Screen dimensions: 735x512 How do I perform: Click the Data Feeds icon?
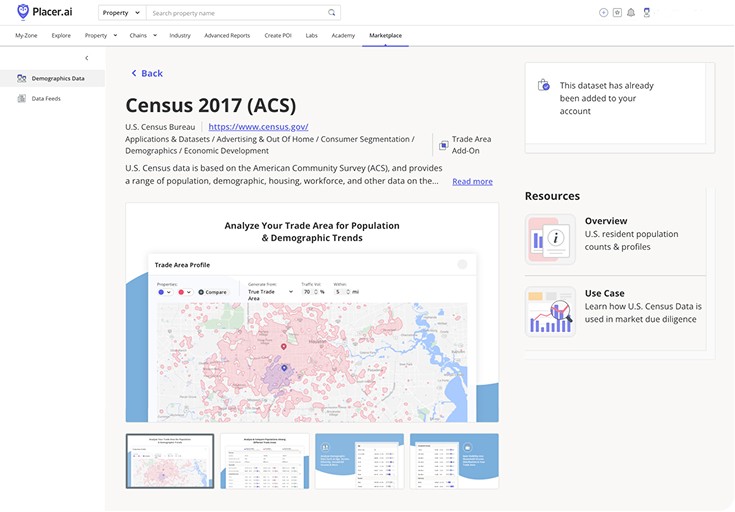(x=22, y=98)
